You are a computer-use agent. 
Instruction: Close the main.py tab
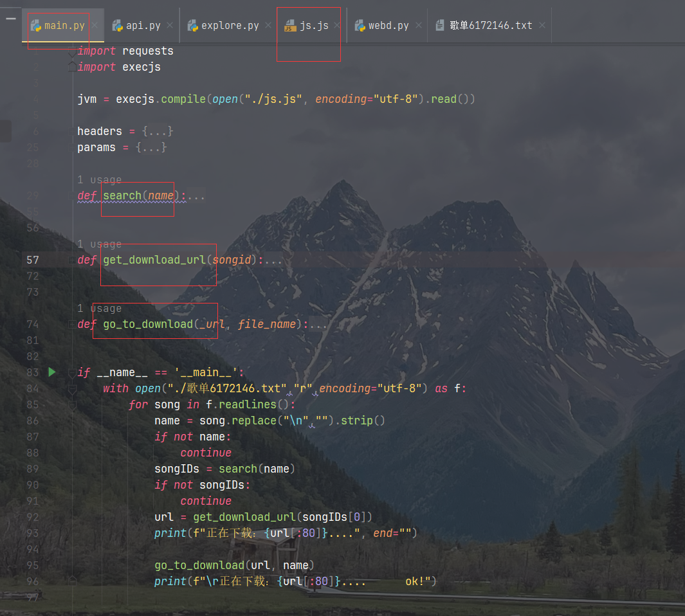(95, 25)
